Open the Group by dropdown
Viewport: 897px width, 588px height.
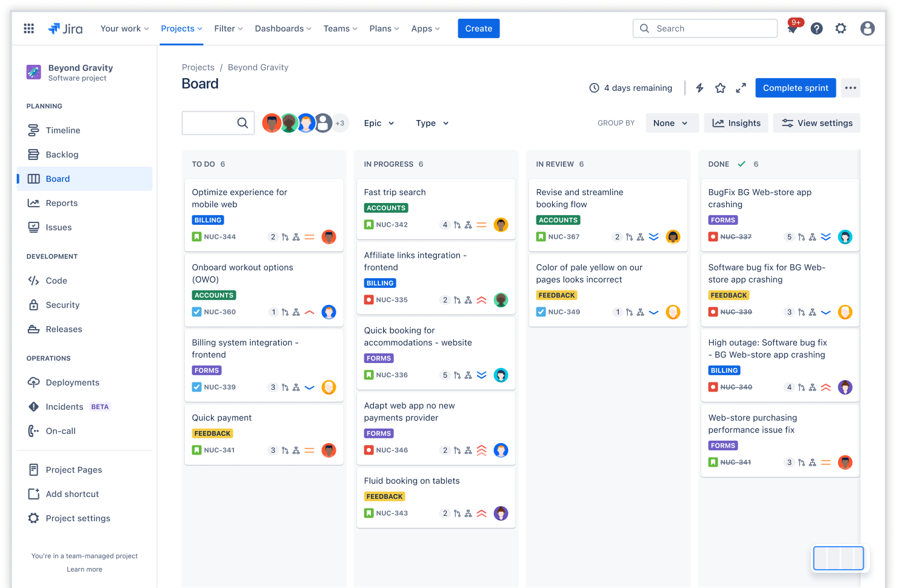click(x=672, y=123)
